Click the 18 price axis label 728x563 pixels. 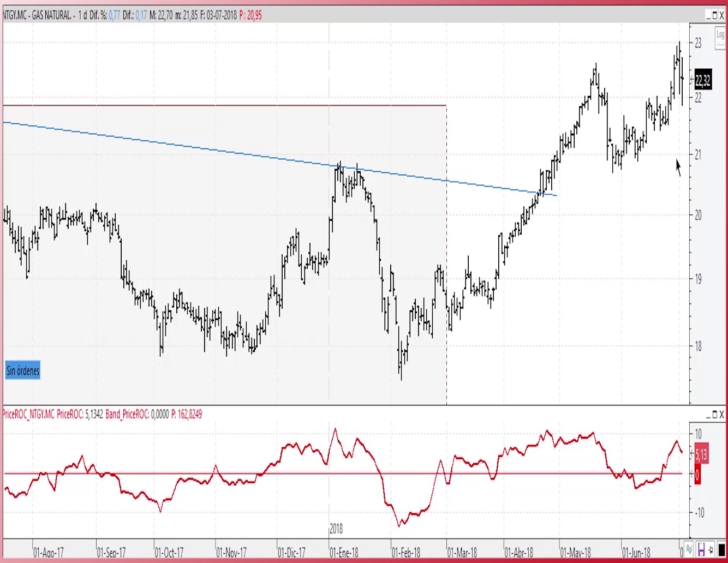click(698, 346)
